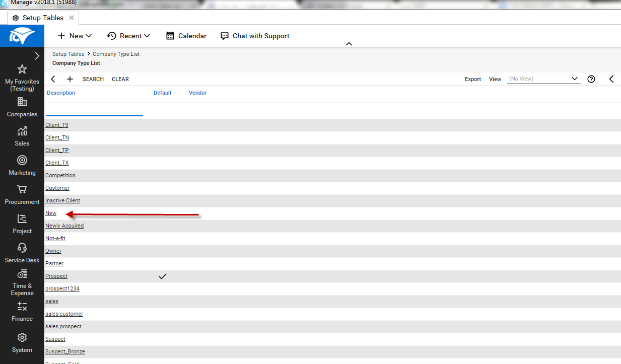Open the View dropdown
621x364 pixels.
543,79
